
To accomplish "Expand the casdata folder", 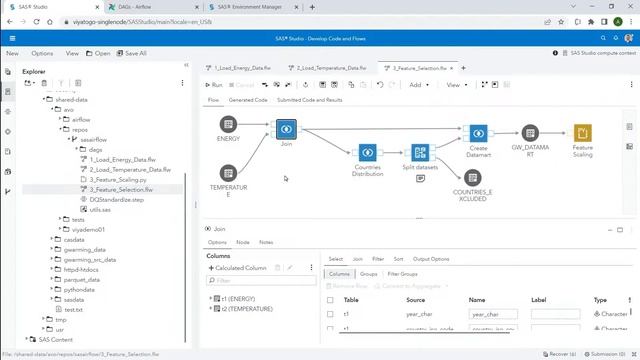I will coord(52,239).
